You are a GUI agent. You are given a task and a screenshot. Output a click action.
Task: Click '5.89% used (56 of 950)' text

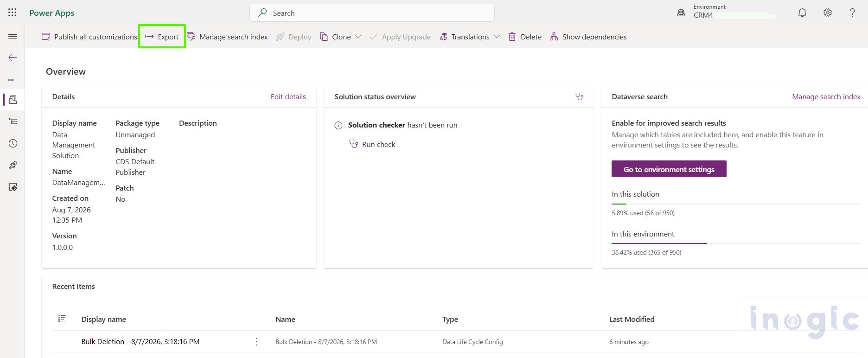(643, 213)
